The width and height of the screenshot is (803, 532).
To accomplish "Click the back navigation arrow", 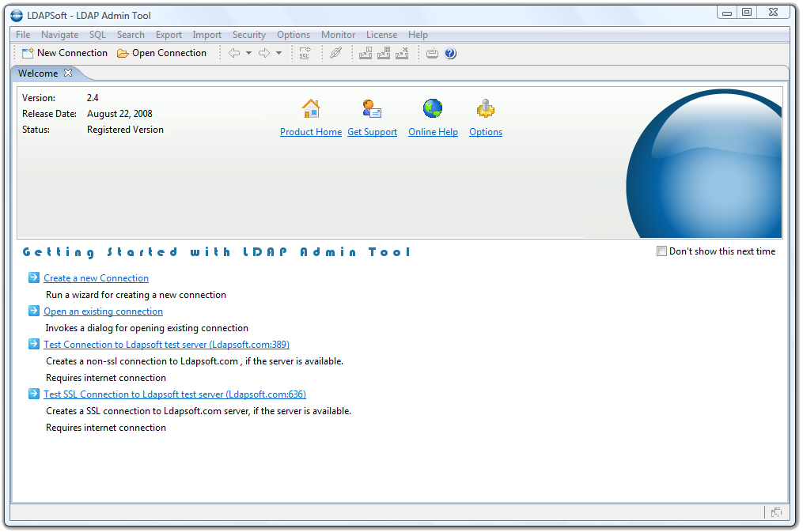I will tap(234, 54).
